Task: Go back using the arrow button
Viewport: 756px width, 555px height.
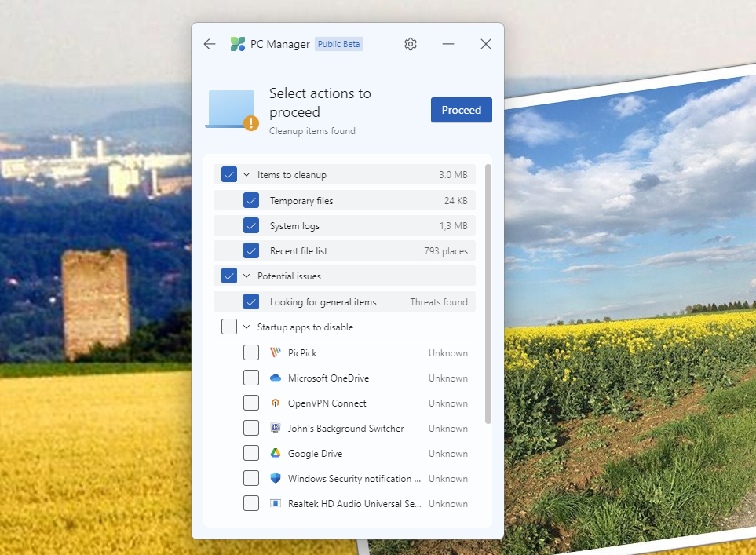Action: point(209,44)
